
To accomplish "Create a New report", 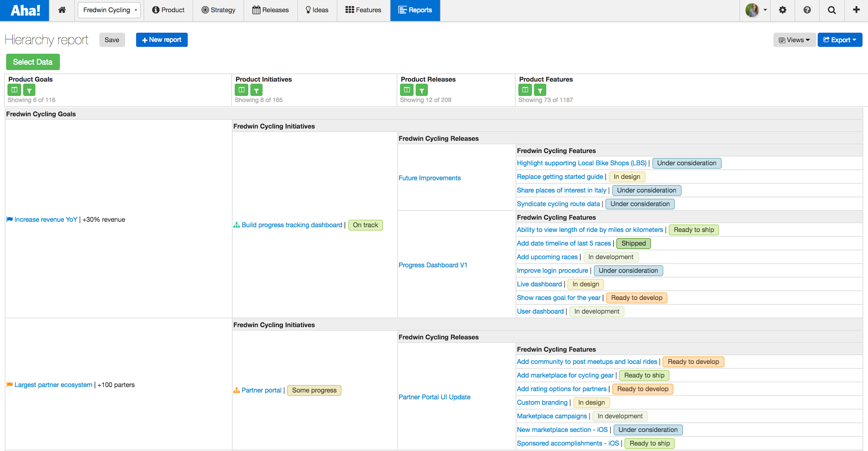I will click(162, 40).
